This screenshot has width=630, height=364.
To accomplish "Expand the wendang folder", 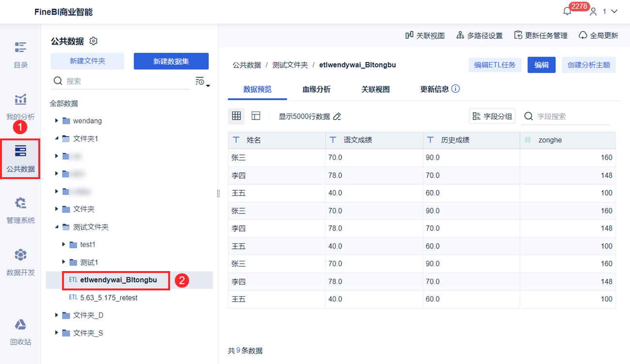I will 57,121.
